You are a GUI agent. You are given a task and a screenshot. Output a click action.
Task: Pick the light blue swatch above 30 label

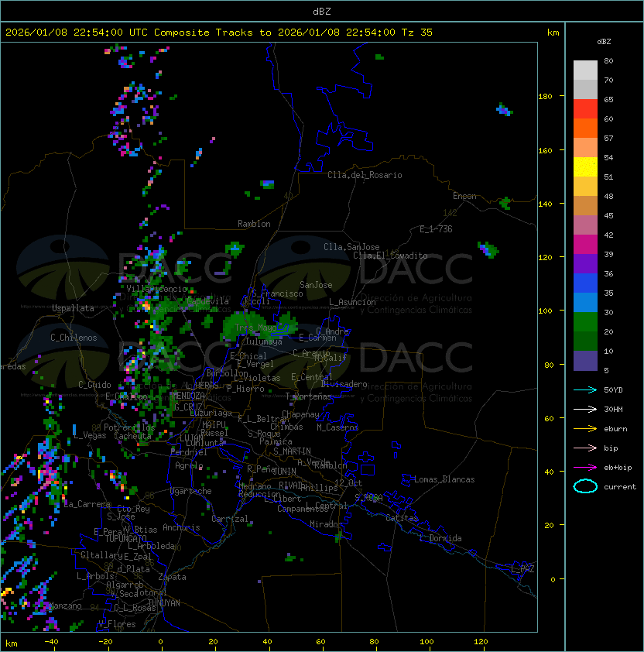pyautogui.click(x=585, y=303)
